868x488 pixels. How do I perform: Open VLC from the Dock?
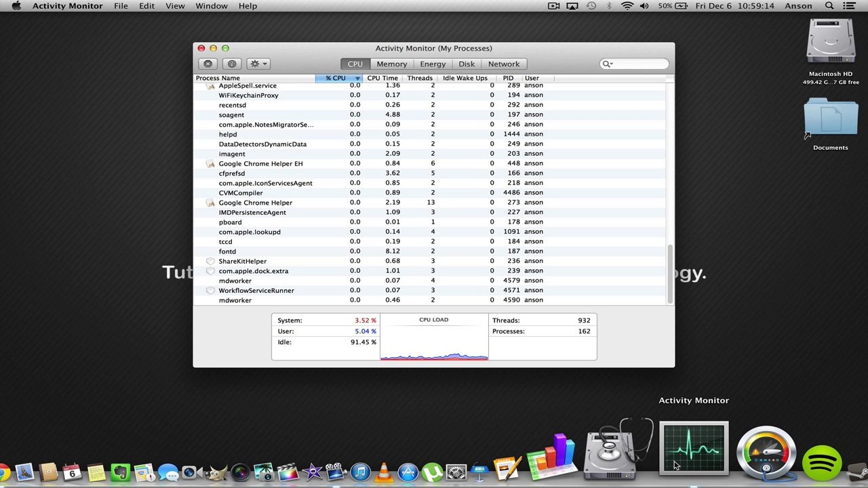384,471
